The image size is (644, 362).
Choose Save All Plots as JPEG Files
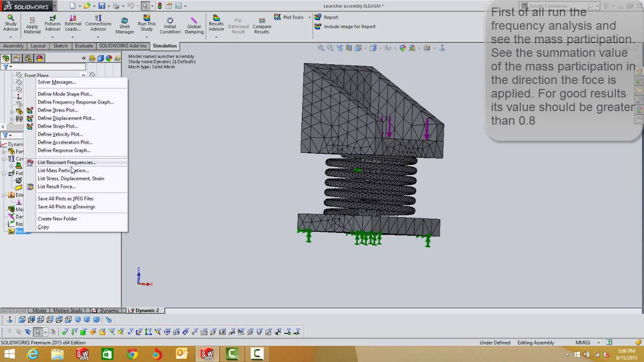(x=65, y=199)
